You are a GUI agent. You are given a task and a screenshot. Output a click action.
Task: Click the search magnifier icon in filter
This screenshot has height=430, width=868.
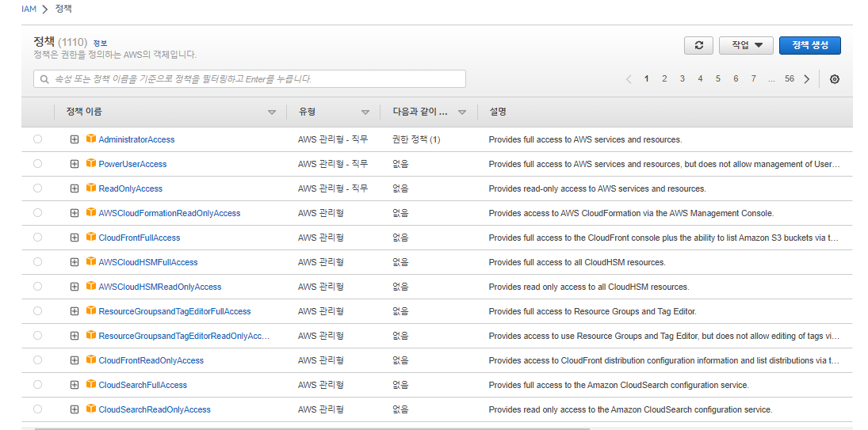pos(44,79)
